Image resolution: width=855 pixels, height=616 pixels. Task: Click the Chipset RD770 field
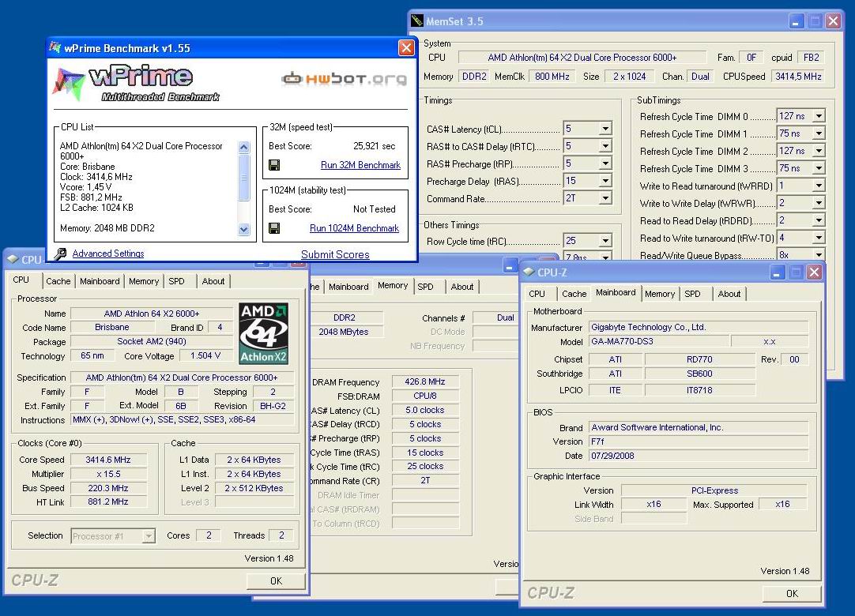tap(699, 359)
